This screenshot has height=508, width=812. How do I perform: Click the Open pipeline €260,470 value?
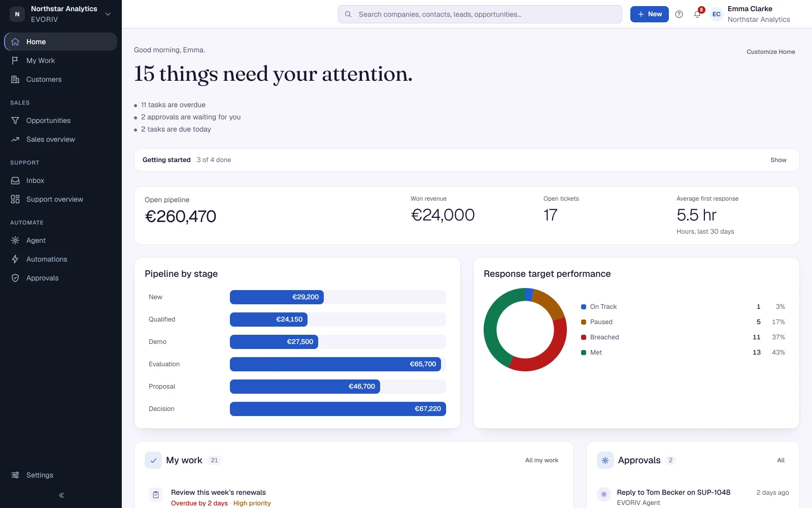pos(181,216)
